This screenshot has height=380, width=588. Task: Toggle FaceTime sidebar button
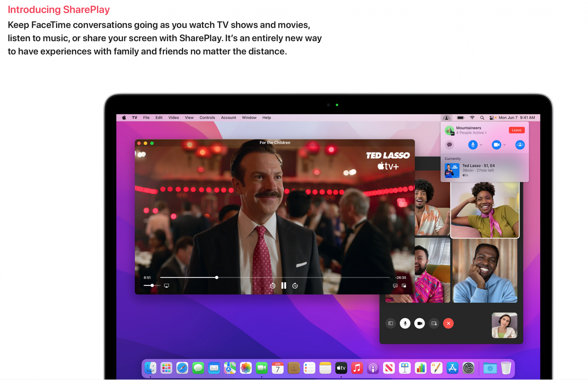coord(390,323)
